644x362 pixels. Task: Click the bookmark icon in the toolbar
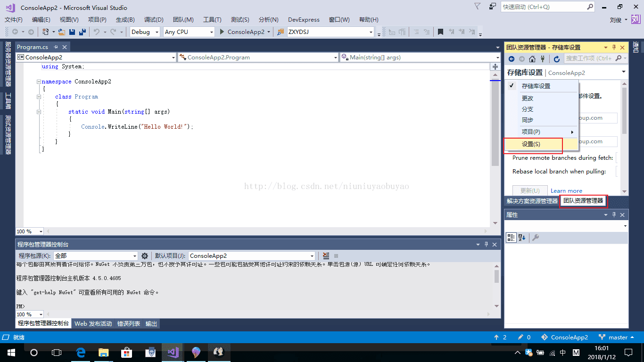pyautogui.click(x=440, y=32)
